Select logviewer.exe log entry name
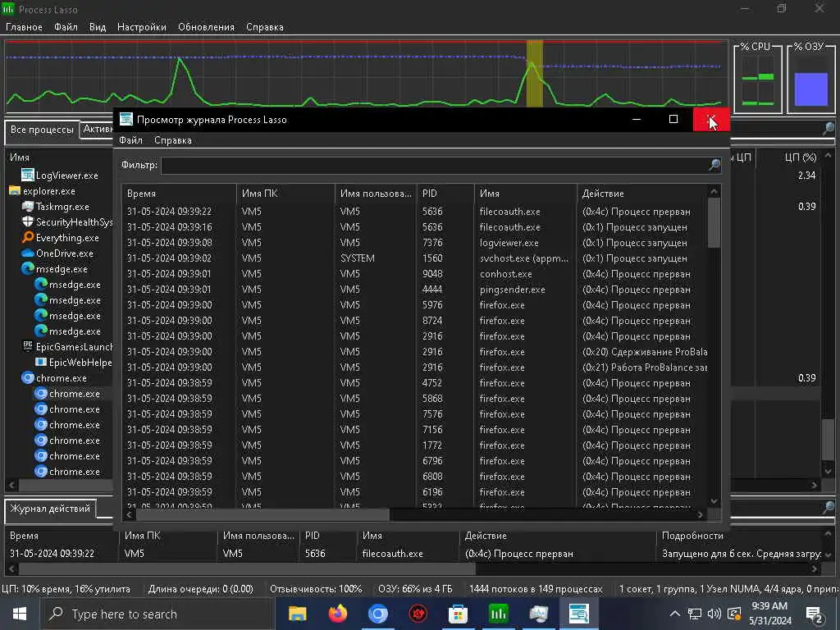The height and width of the screenshot is (630, 840). (509, 243)
